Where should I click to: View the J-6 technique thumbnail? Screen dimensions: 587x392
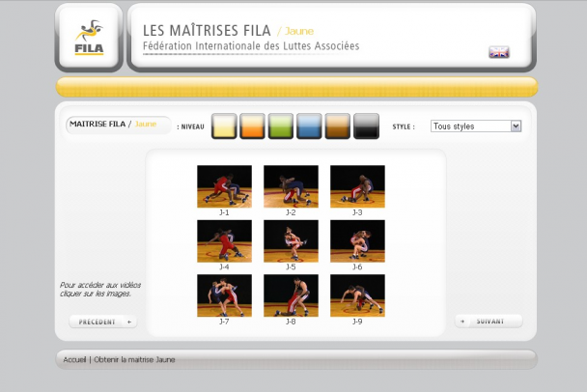pos(357,240)
